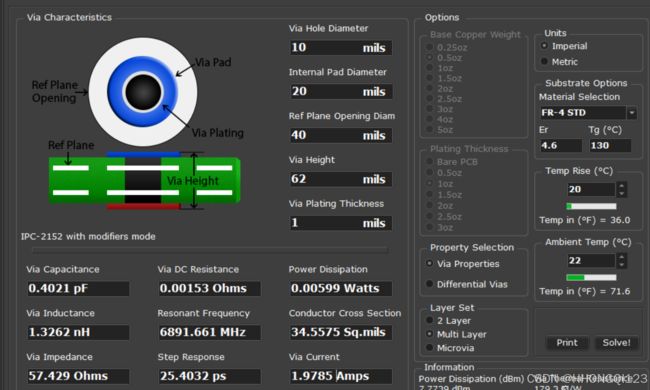Click the Via Capacitance 0.4021 pF value
650x390 pixels.
pyautogui.click(x=78, y=288)
